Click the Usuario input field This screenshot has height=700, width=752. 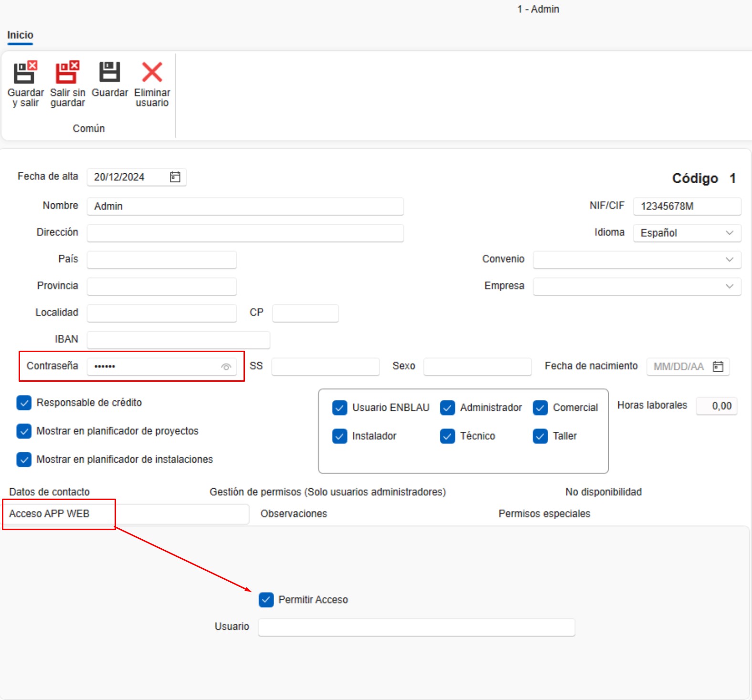(x=416, y=627)
